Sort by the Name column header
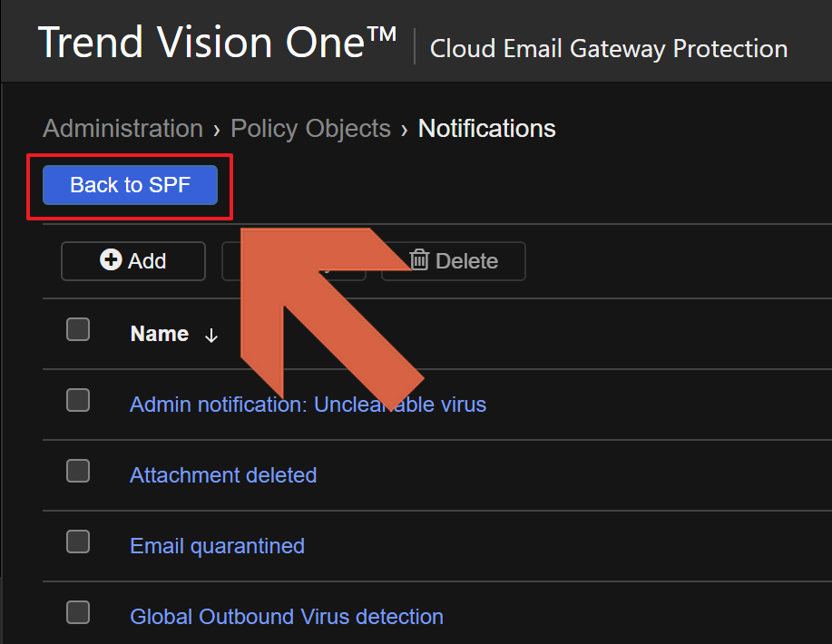The image size is (832, 644). (x=160, y=334)
